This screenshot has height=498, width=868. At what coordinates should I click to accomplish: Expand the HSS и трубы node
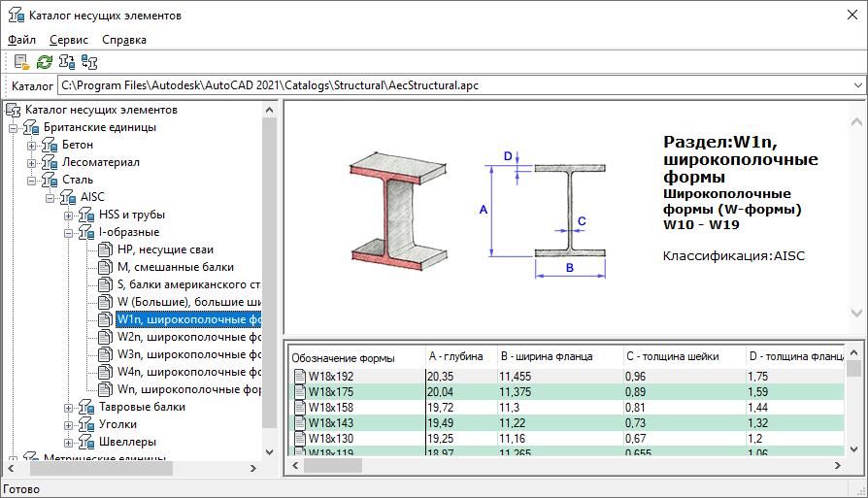tap(69, 216)
